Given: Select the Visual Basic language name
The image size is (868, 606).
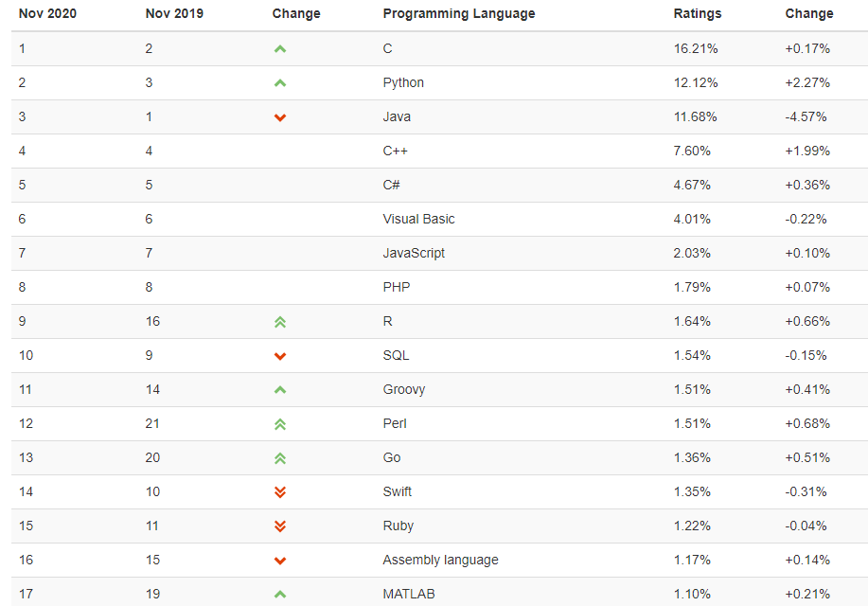Looking at the screenshot, I should click(x=418, y=219).
